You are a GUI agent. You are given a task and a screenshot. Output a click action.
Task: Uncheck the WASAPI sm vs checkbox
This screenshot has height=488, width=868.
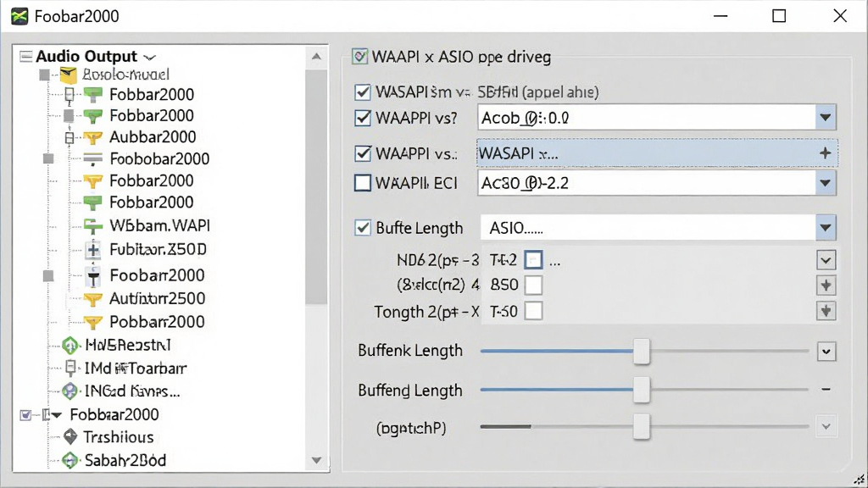[x=363, y=91]
